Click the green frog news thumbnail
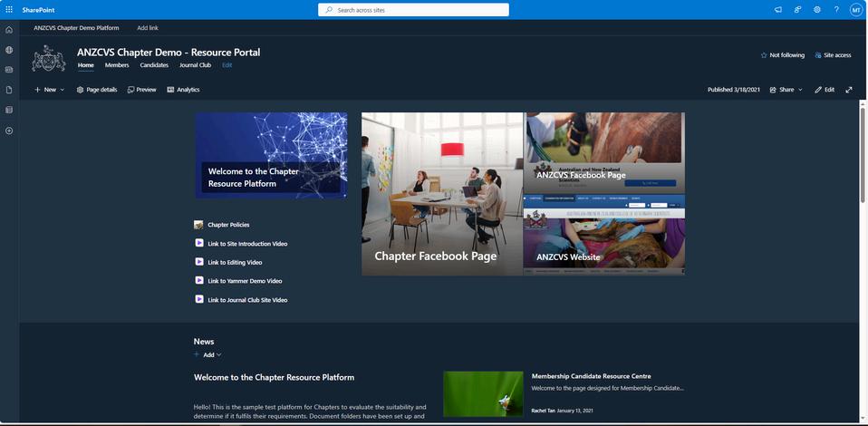Screen dimensions: 868x426 coord(483,394)
